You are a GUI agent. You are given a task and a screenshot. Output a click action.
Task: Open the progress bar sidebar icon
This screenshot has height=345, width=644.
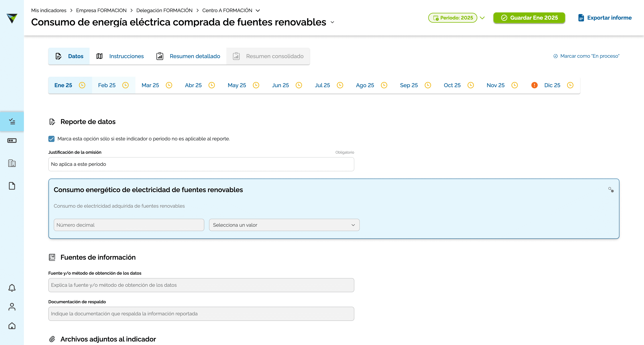coord(12,141)
